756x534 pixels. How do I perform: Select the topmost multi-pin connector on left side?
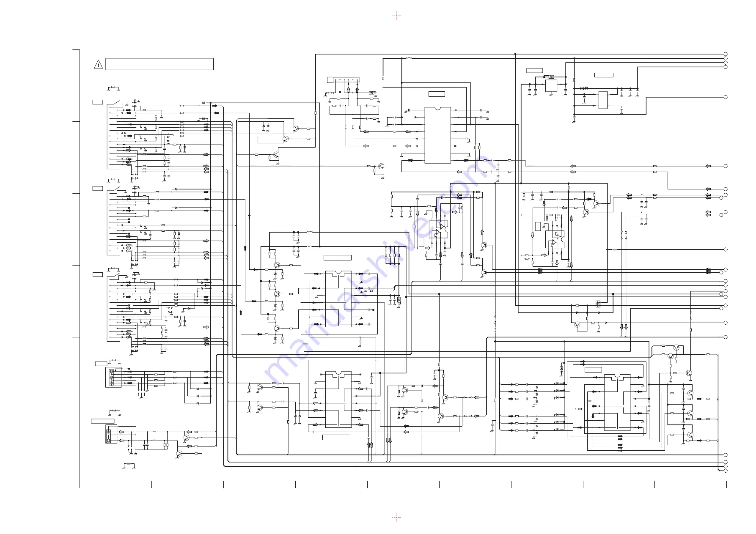tap(113, 134)
